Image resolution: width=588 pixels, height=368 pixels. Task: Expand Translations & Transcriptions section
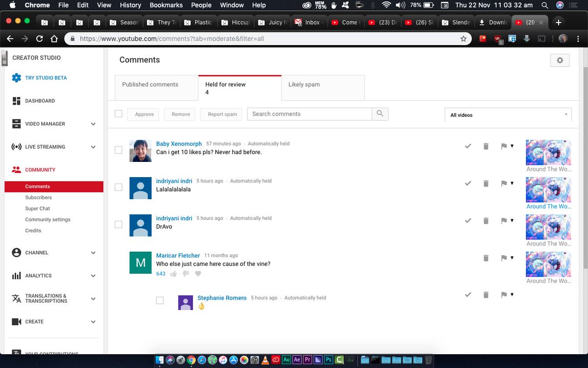93,299
